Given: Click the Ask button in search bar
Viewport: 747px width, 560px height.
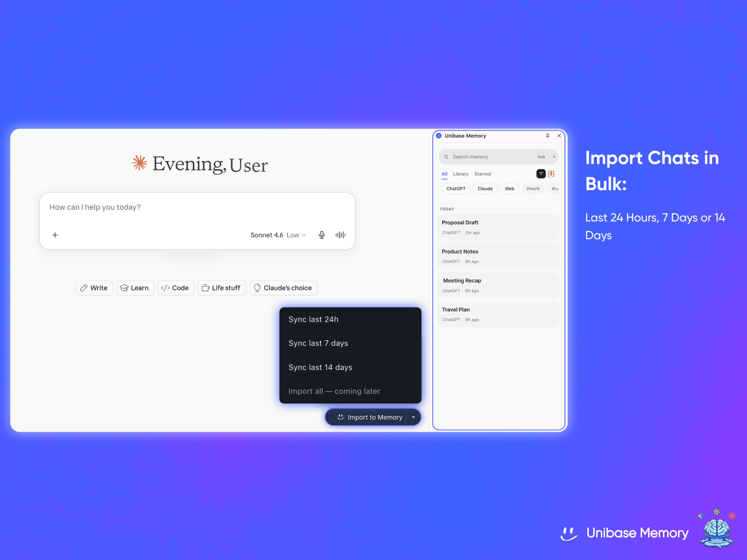Looking at the screenshot, I should (542, 157).
